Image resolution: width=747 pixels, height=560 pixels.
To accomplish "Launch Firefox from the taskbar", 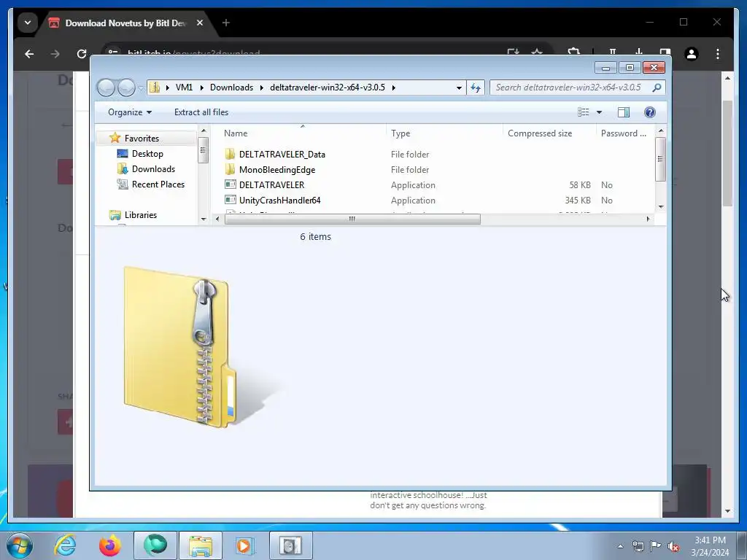I will [110, 545].
